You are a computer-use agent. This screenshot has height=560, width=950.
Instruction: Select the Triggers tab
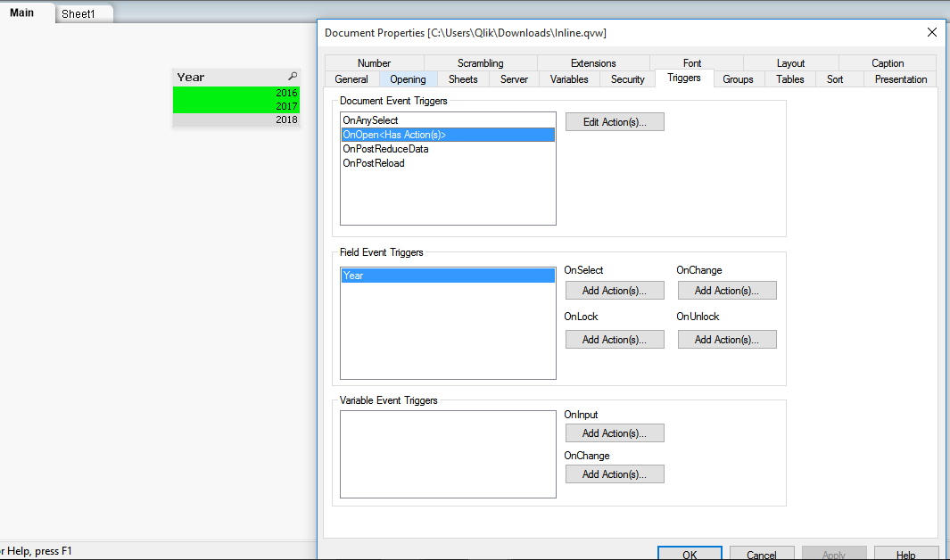[x=684, y=78]
